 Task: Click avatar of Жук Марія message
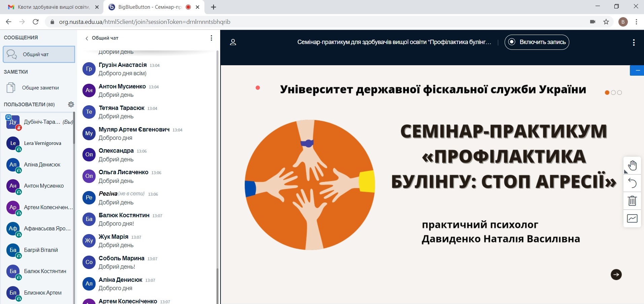[x=89, y=240]
